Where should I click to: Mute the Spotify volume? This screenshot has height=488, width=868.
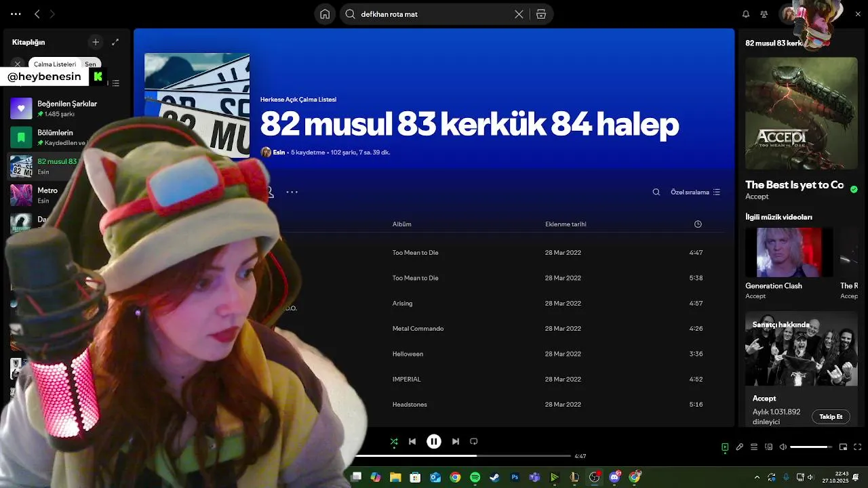pyautogui.click(x=783, y=447)
